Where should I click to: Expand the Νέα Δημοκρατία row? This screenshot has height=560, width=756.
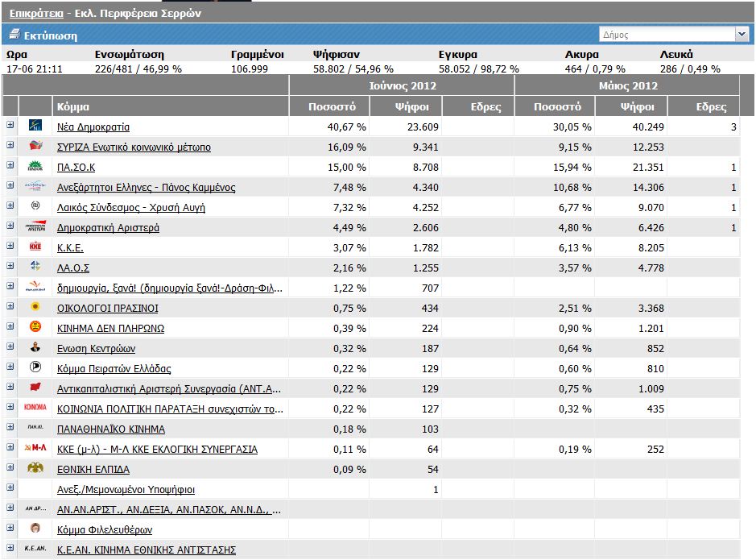[x=10, y=126]
